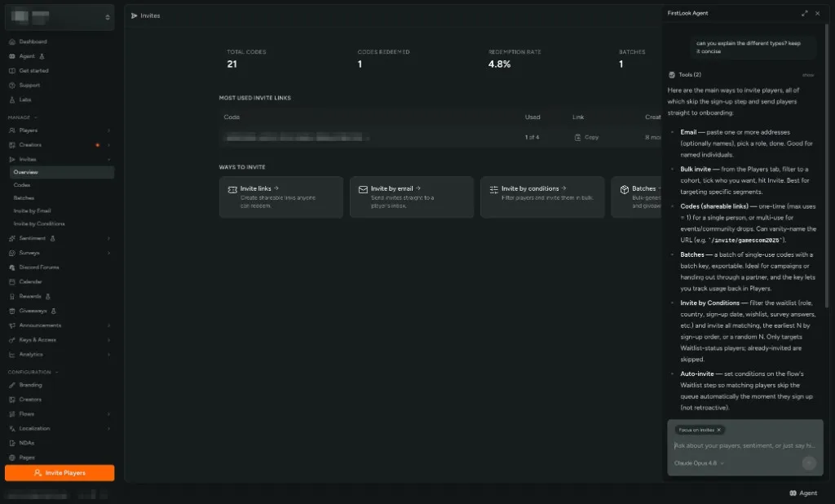Click the "1 of 4" used value
Image resolution: width=835 pixels, height=504 pixels.
pos(532,138)
